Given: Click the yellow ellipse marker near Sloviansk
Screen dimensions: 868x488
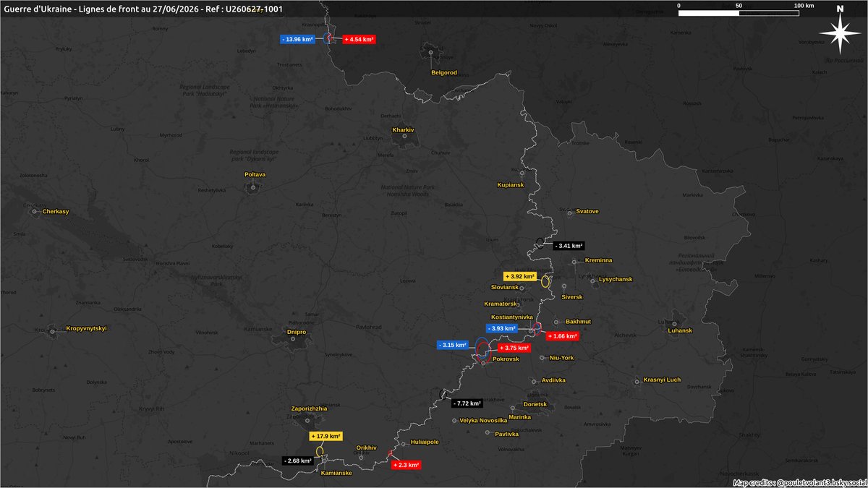Looking at the screenshot, I should 546,281.
